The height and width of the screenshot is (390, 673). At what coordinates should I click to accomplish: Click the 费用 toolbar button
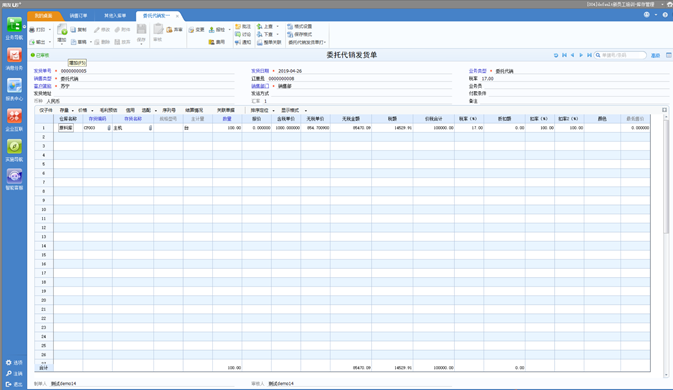[217, 42]
